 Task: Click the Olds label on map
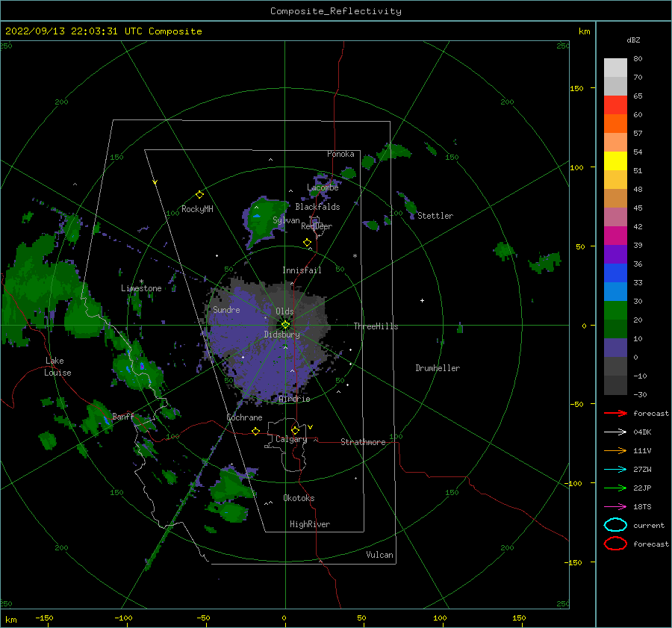(284, 311)
